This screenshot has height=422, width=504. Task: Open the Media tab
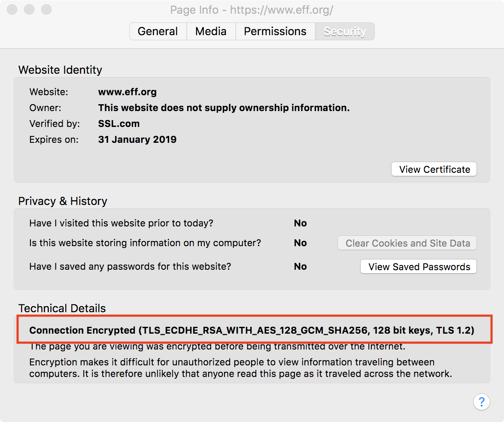pos(211,31)
